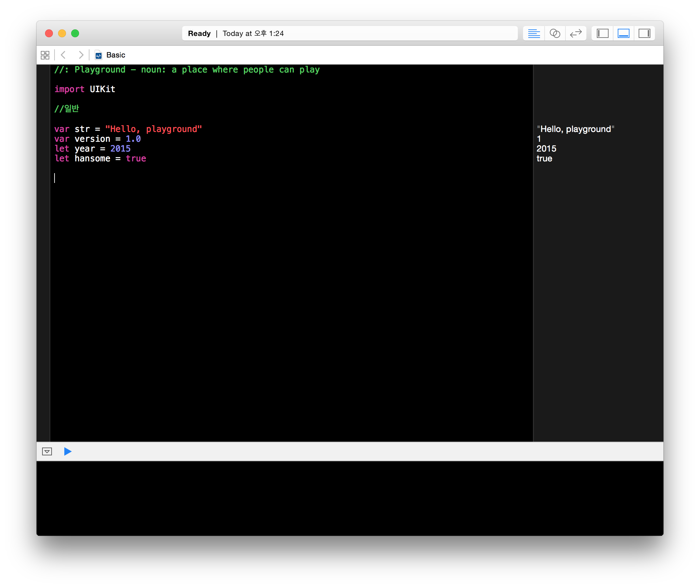
Task: Go forward to the next file
Action: pyautogui.click(x=81, y=55)
